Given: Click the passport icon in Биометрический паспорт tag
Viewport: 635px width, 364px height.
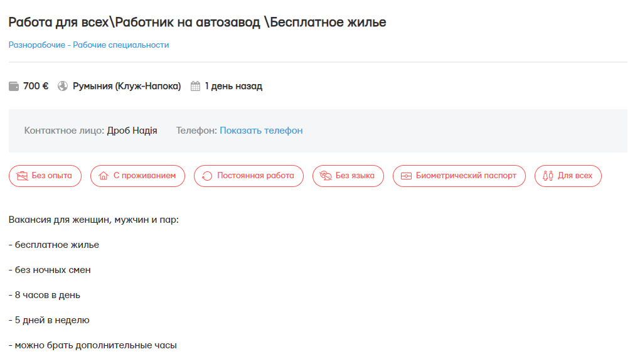Looking at the screenshot, I should point(406,176).
